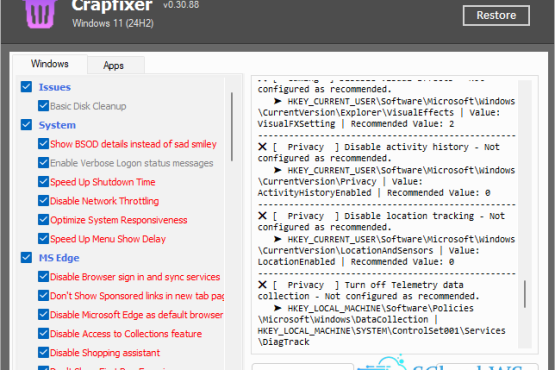Image resolution: width=555 pixels, height=370 pixels.
Task: Uncheck Don't Show Sponsored links checkbox
Action: [x=43, y=295]
